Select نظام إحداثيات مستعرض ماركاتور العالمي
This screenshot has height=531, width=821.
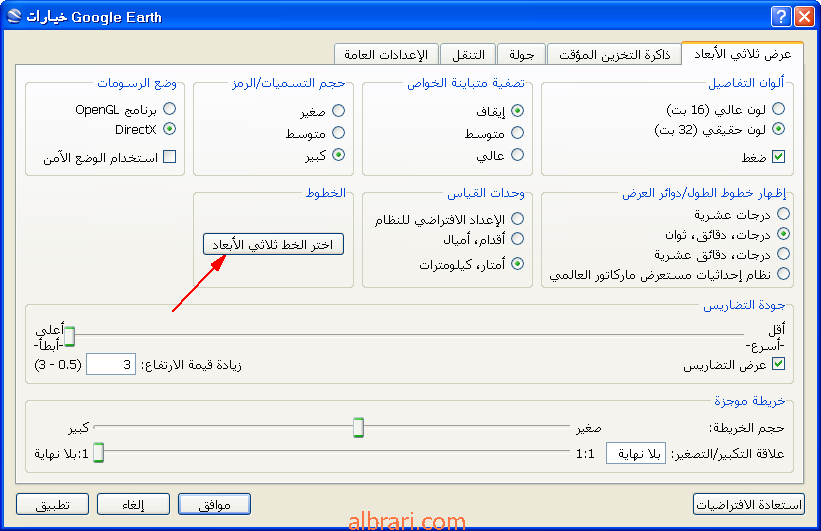(783, 273)
